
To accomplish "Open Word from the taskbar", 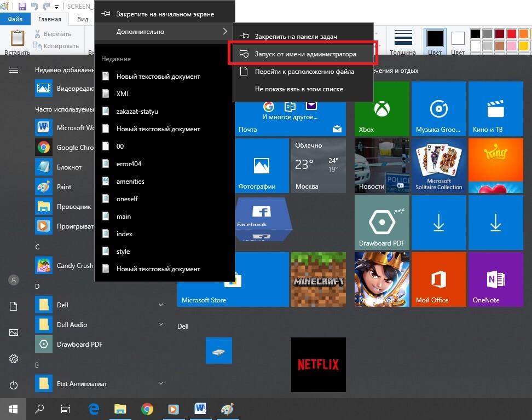I will 200,409.
